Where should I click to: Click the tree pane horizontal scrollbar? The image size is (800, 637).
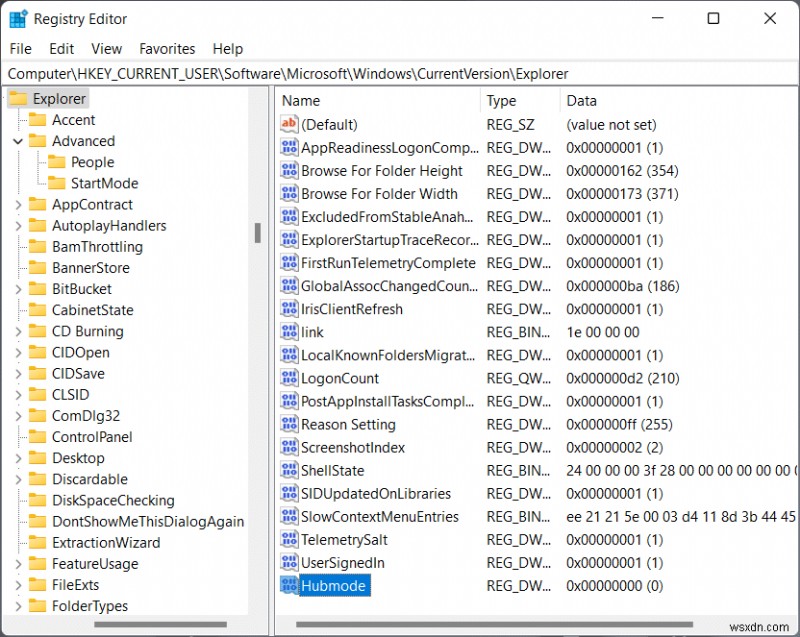[x=160, y=624]
